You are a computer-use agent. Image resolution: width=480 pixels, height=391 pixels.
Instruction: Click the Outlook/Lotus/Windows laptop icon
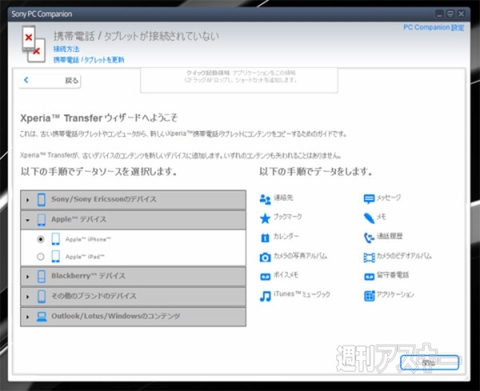tap(42, 316)
